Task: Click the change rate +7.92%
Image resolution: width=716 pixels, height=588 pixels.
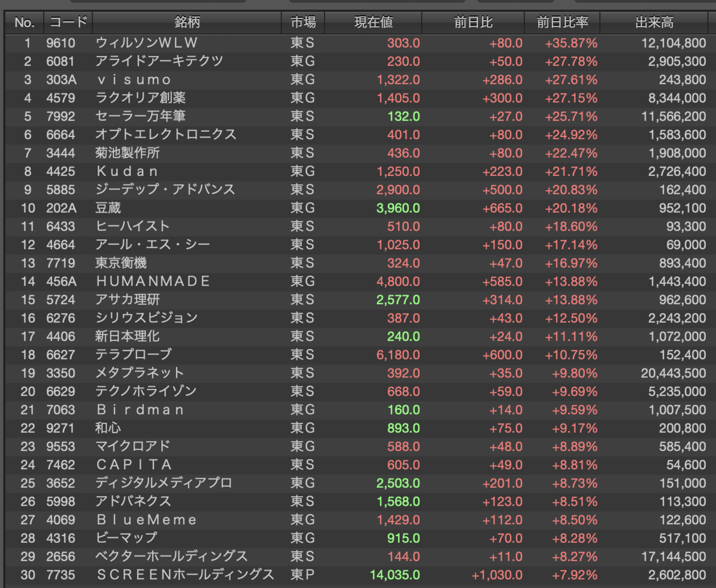Action: [574, 575]
